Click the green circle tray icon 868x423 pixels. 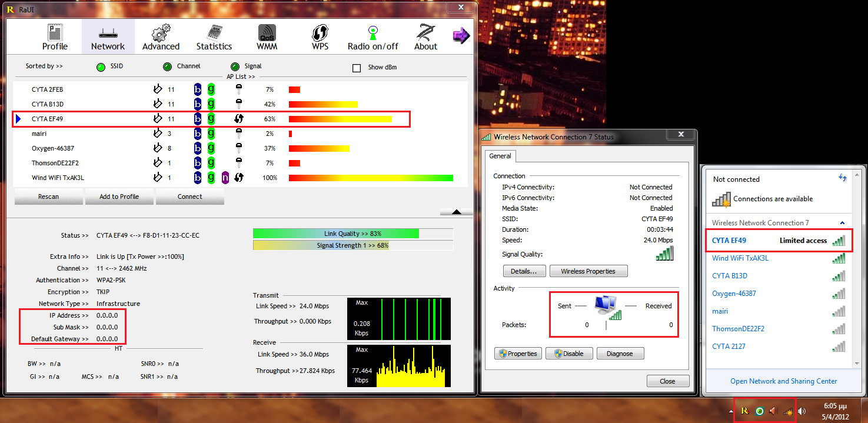pyautogui.click(x=760, y=411)
